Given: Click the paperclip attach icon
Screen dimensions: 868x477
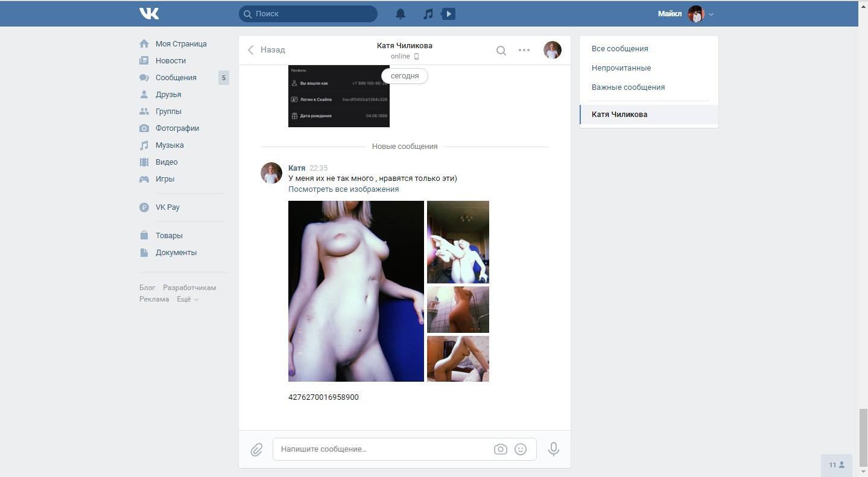Looking at the screenshot, I should (x=256, y=449).
